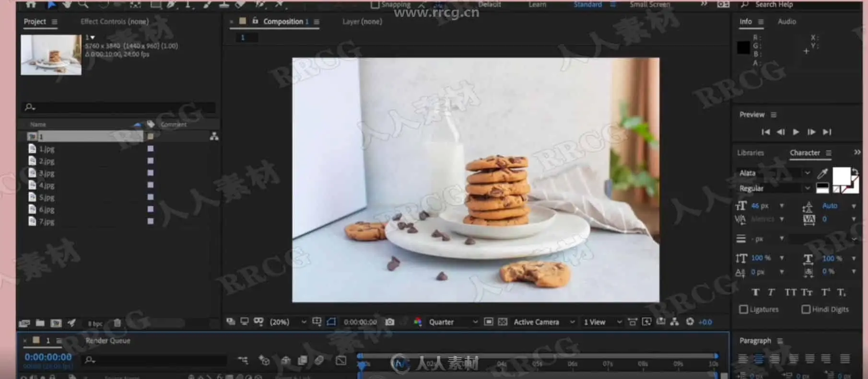
Task: Open the leading dropdown next to Auto
Action: click(x=854, y=206)
